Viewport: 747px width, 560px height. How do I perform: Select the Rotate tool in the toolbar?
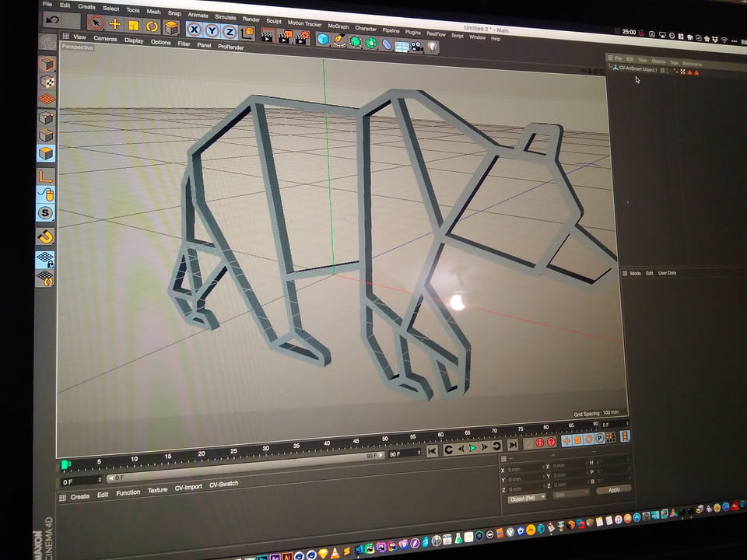click(152, 26)
